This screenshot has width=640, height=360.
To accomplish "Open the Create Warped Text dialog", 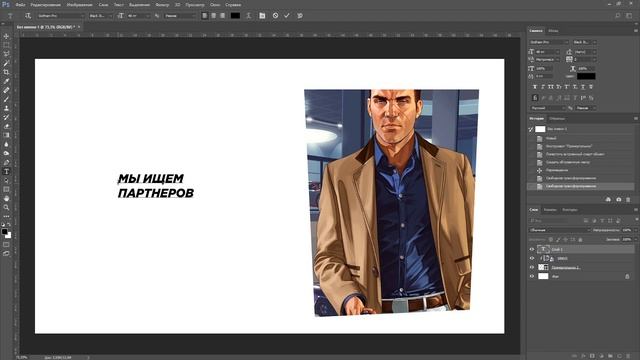I will (x=248, y=16).
